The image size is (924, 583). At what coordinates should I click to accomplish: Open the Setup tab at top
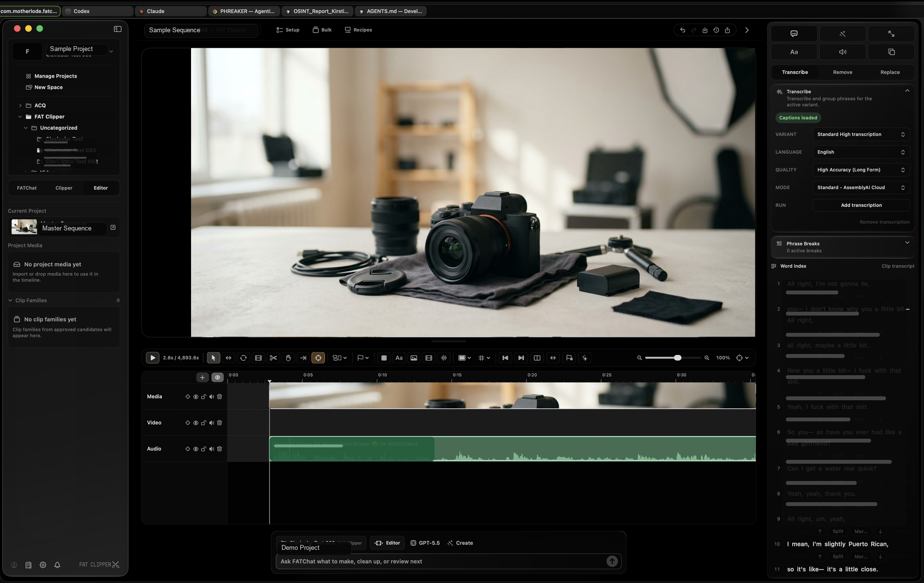288,30
